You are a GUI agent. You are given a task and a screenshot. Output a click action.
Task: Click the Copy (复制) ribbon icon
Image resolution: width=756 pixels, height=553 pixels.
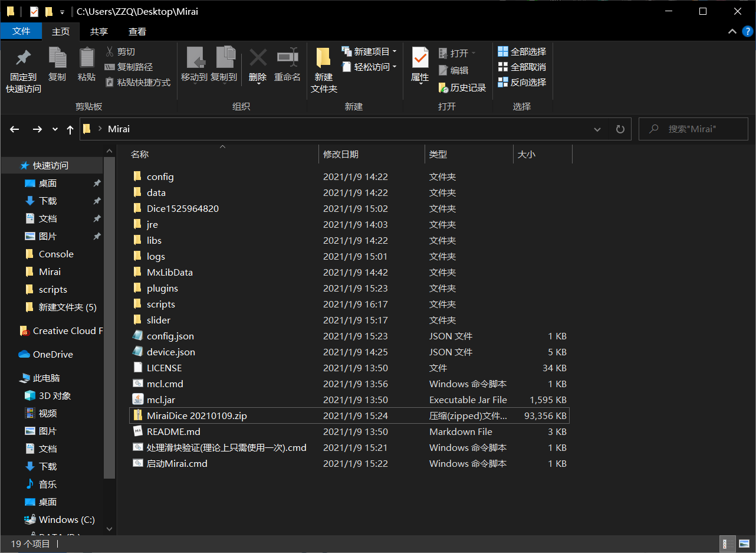[57, 58]
